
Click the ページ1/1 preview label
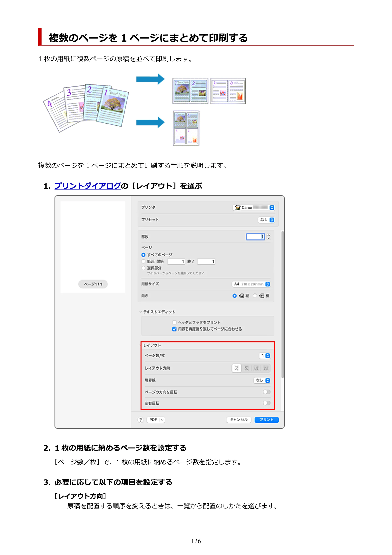pos(93,284)
